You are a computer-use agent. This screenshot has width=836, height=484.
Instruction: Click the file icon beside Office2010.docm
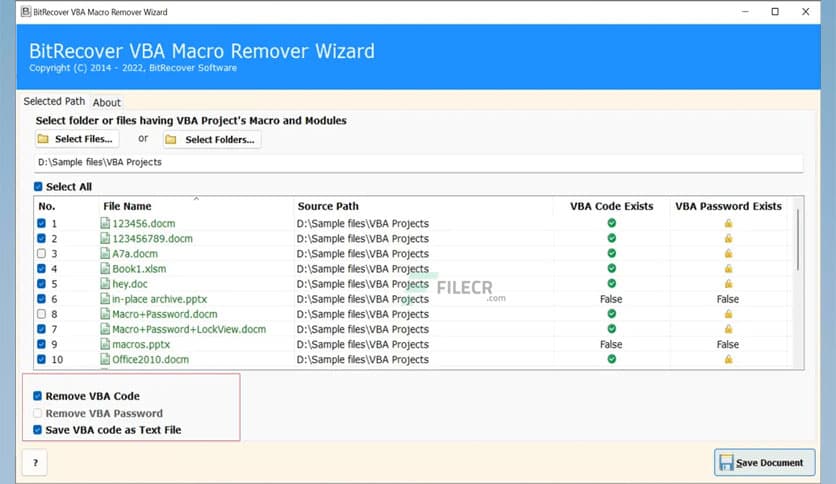click(x=105, y=359)
